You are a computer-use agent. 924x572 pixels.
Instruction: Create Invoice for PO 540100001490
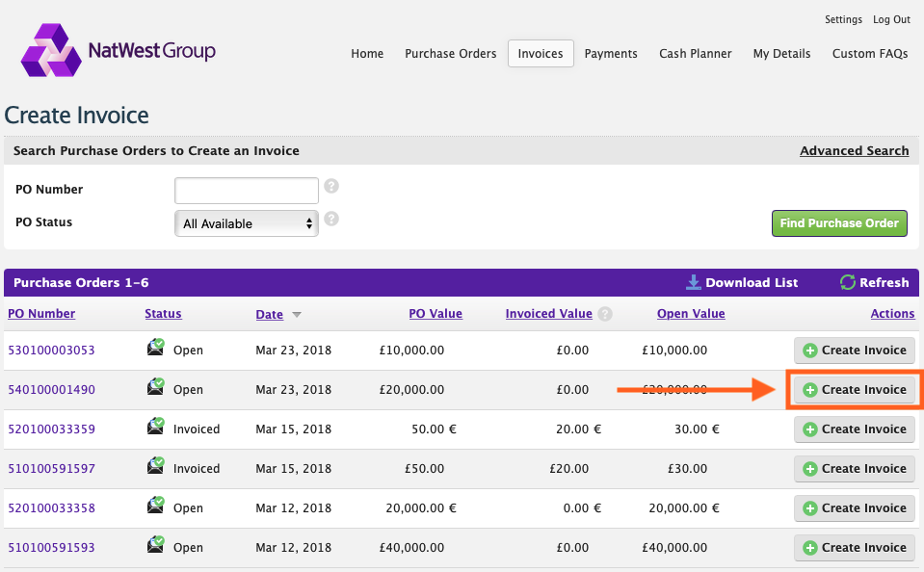pos(854,390)
